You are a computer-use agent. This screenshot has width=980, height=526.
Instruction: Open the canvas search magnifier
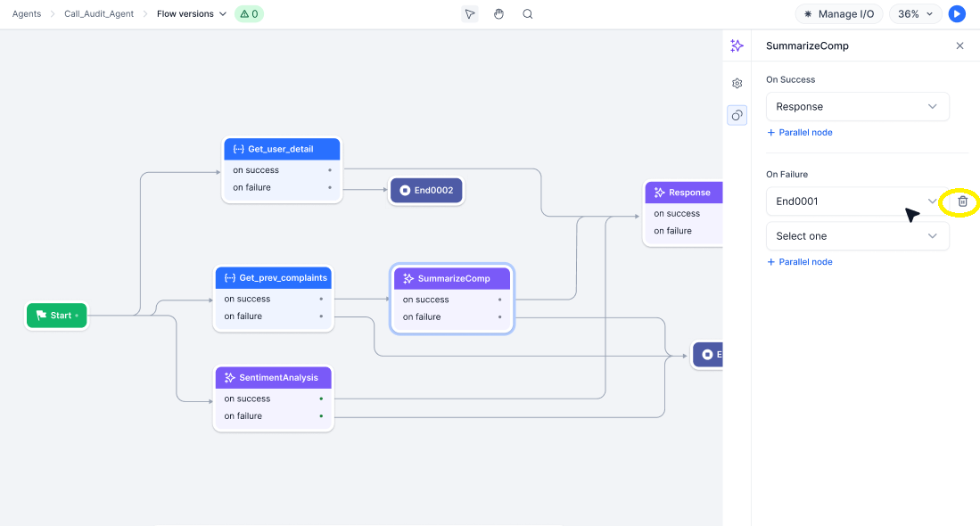(528, 14)
